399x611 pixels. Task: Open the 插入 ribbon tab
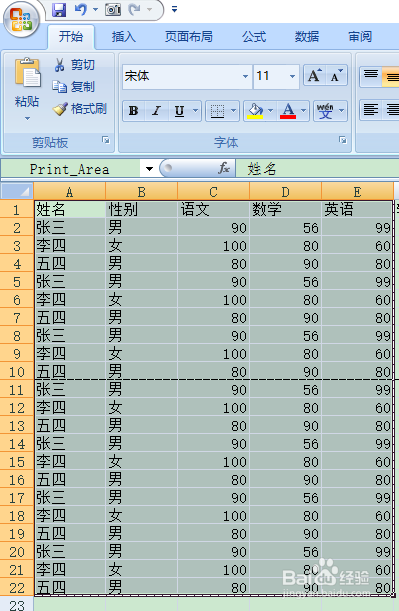[x=124, y=37]
